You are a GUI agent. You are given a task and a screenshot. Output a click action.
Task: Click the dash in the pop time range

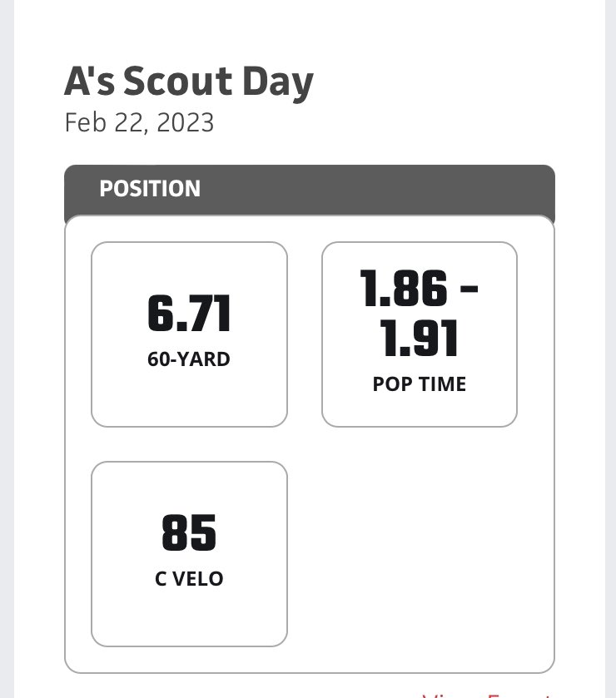[x=469, y=289]
